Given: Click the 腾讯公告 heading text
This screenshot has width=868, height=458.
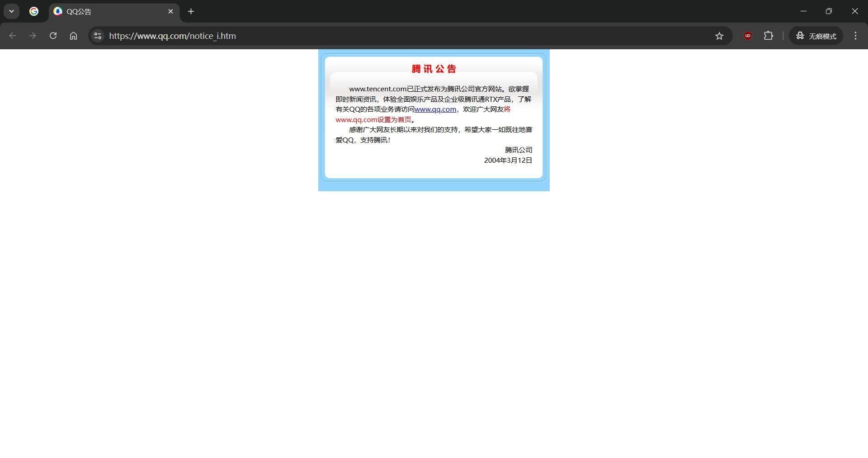Looking at the screenshot, I should [x=434, y=69].
